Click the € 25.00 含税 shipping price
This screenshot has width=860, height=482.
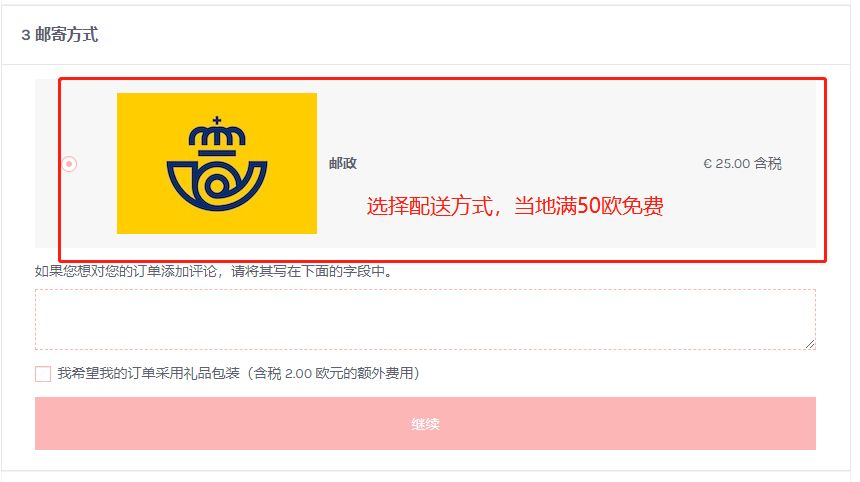[743, 163]
